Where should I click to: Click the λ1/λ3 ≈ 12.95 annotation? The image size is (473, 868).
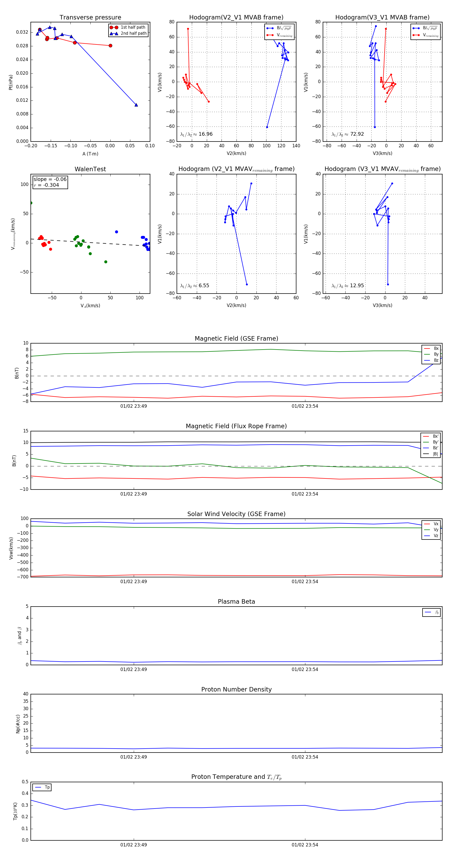pyautogui.click(x=348, y=285)
